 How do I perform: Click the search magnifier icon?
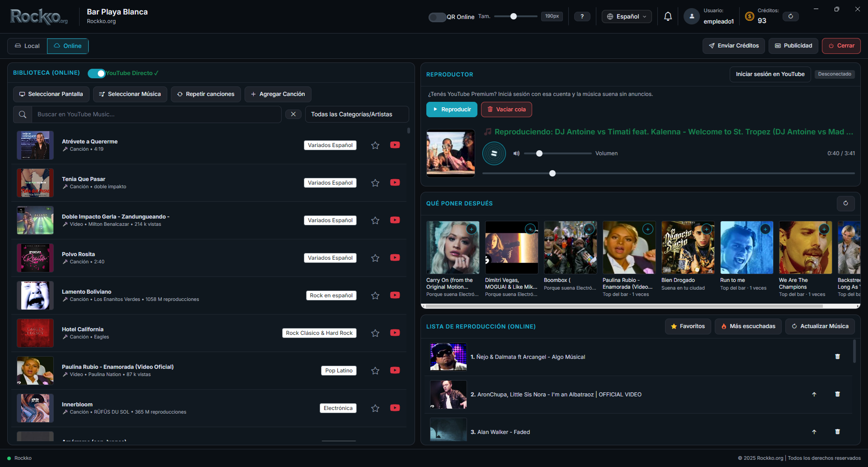pos(23,114)
